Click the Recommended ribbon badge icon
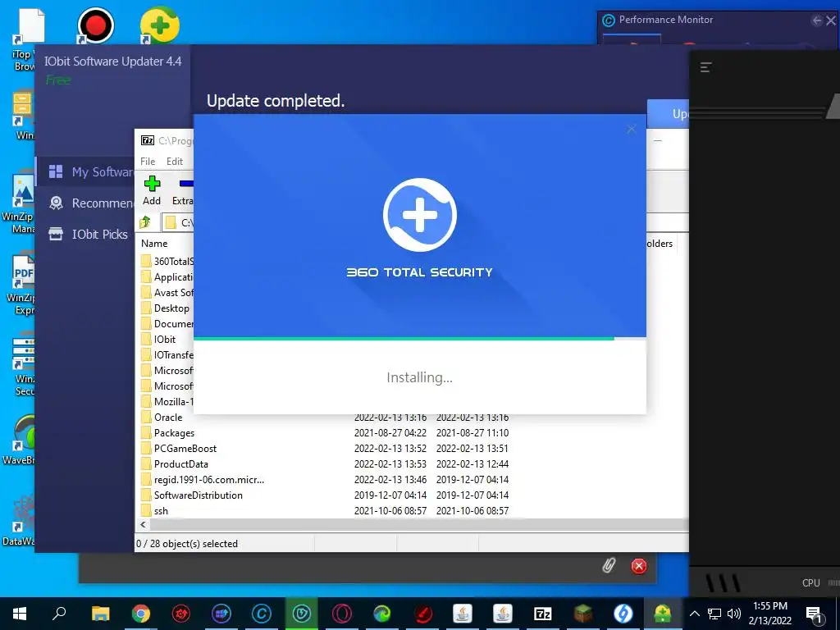This screenshot has height=630, width=840. pyautogui.click(x=56, y=203)
